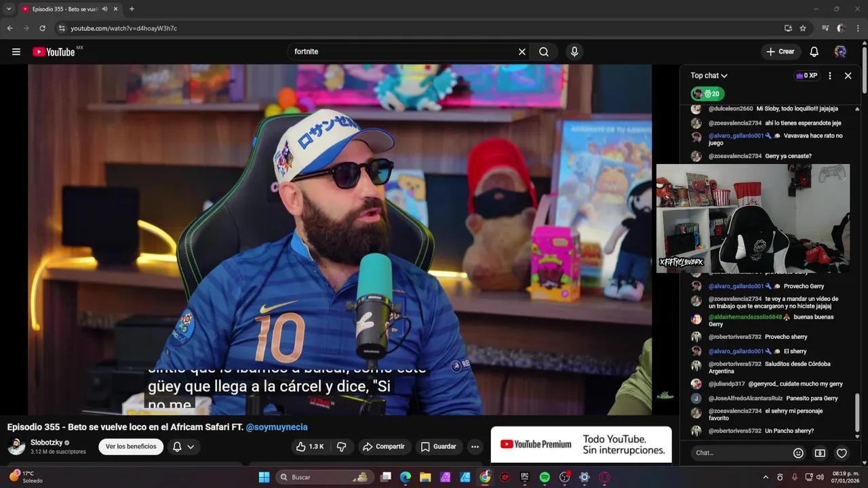Install app icon in address bar
The image size is (868, 488).
tap(788, 28)
